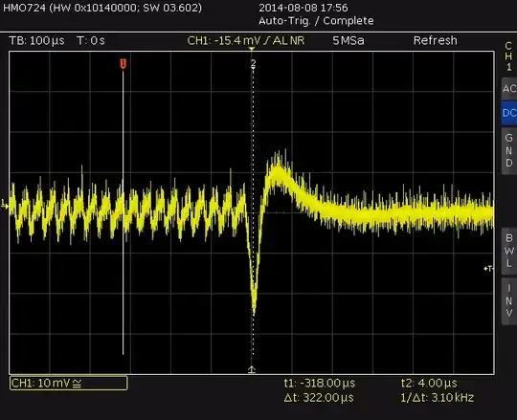
Task: Click the CH 1 menu header
Action: pos(508,56)
